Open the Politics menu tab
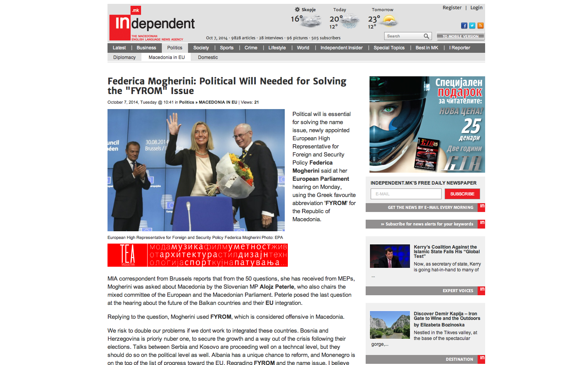This screenshot has height=365, width=588. tap(175, 48)
